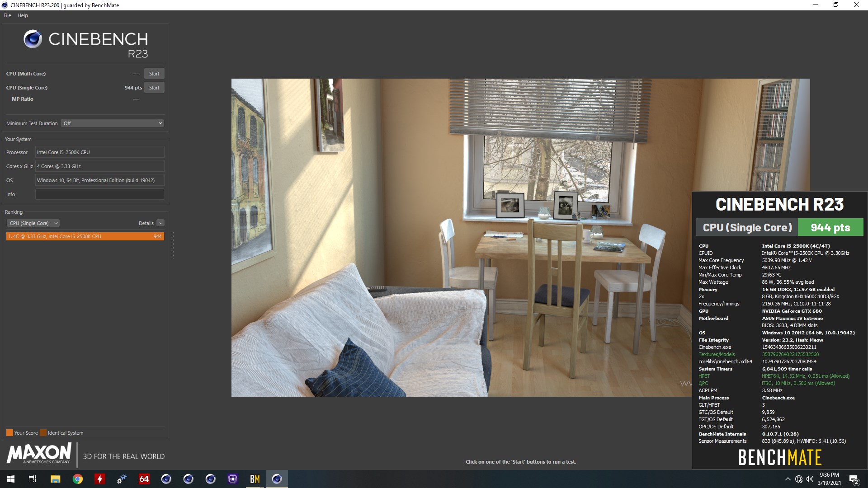Select the active Cinebench taskbar window
Image resolution: width=868 pixels, height=488 pixels.
[x=277, y=479]
